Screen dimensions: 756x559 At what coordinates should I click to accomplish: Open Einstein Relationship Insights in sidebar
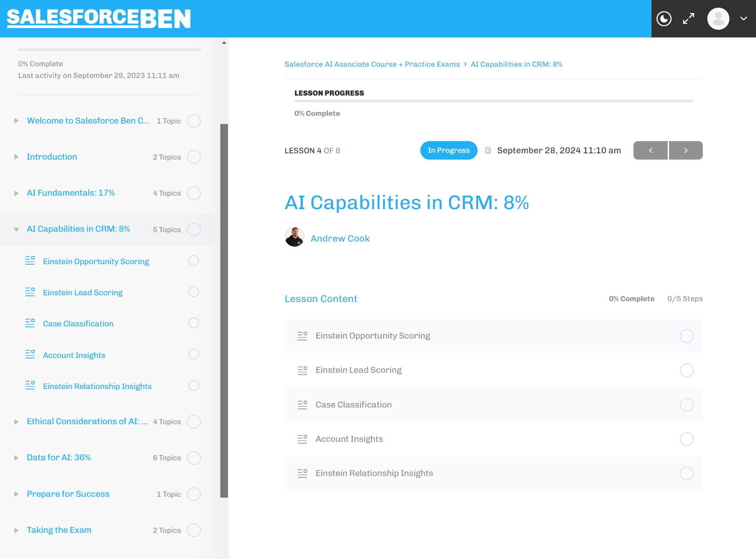(x=97, y=386)
